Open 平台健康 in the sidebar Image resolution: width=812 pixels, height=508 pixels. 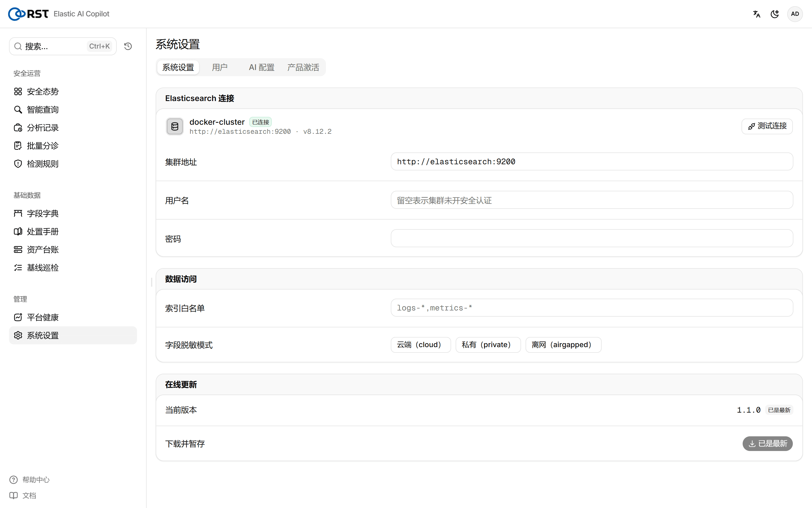point(73,317)
